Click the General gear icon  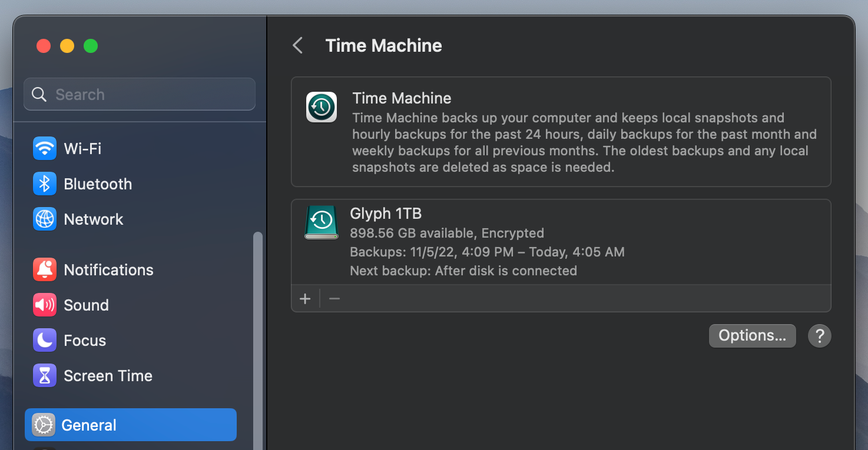pos(43,425)
